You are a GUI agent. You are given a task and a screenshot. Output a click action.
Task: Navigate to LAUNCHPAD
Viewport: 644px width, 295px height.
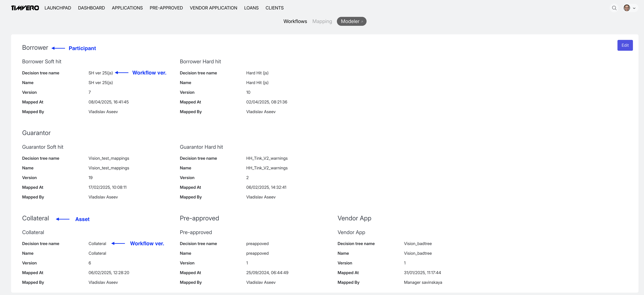click(57, 8)
